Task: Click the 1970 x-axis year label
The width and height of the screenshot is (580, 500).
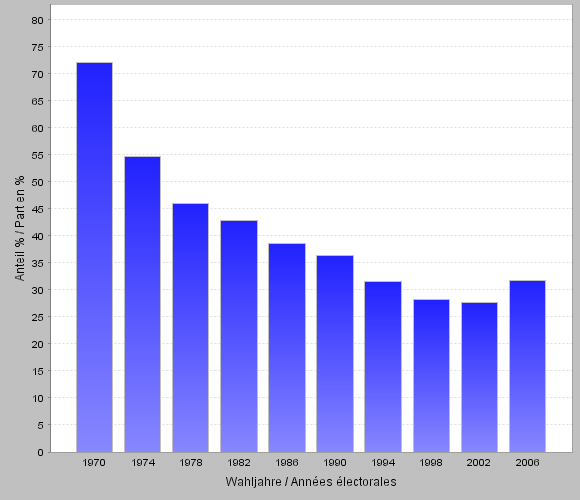Action: point(94,462)
